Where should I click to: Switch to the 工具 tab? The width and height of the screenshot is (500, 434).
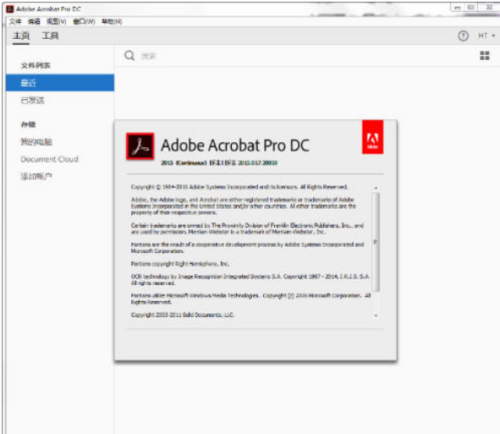point(50,36)
